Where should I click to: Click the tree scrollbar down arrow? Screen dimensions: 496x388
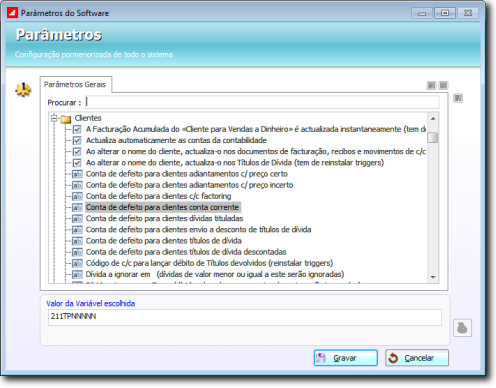coord(433,277)
